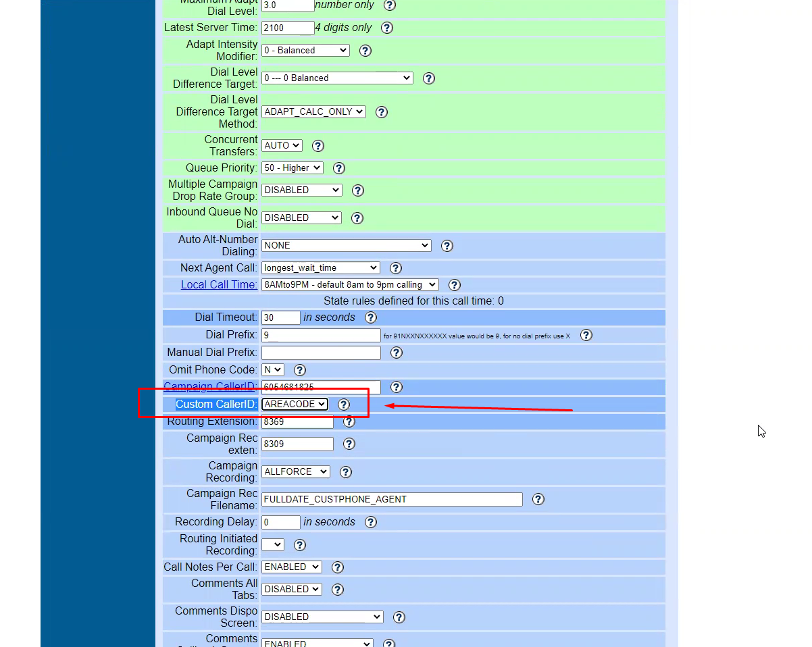Open Local Call Time 8AMto9PM dropdown
Viewport: 812px width, 647px height.
tap(350, 285)
